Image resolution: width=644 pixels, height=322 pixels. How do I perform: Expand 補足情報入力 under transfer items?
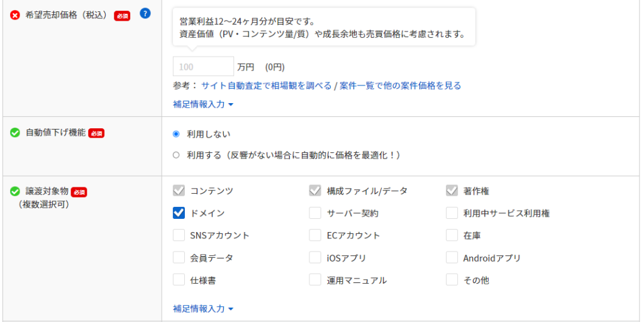203,309
